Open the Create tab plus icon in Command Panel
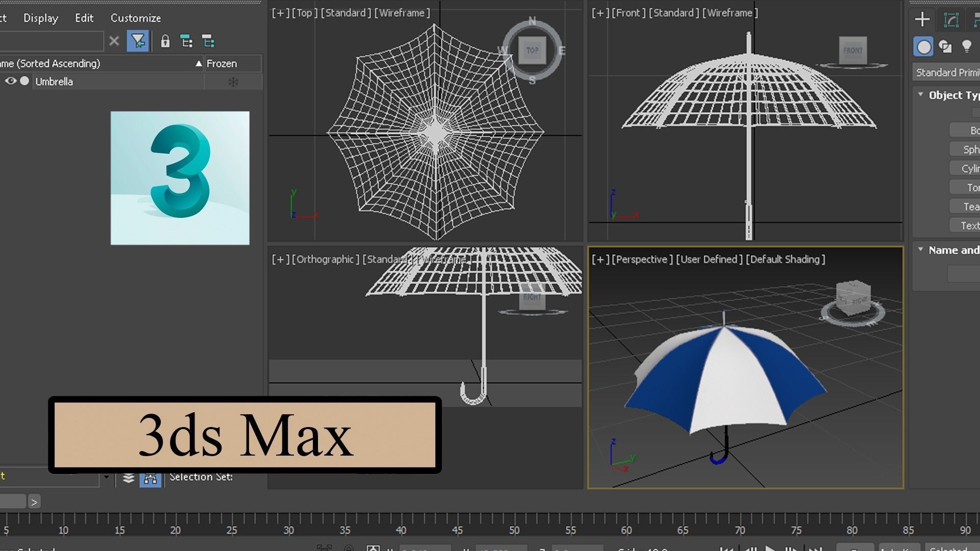Screen dimensions: 980x551 922,19
